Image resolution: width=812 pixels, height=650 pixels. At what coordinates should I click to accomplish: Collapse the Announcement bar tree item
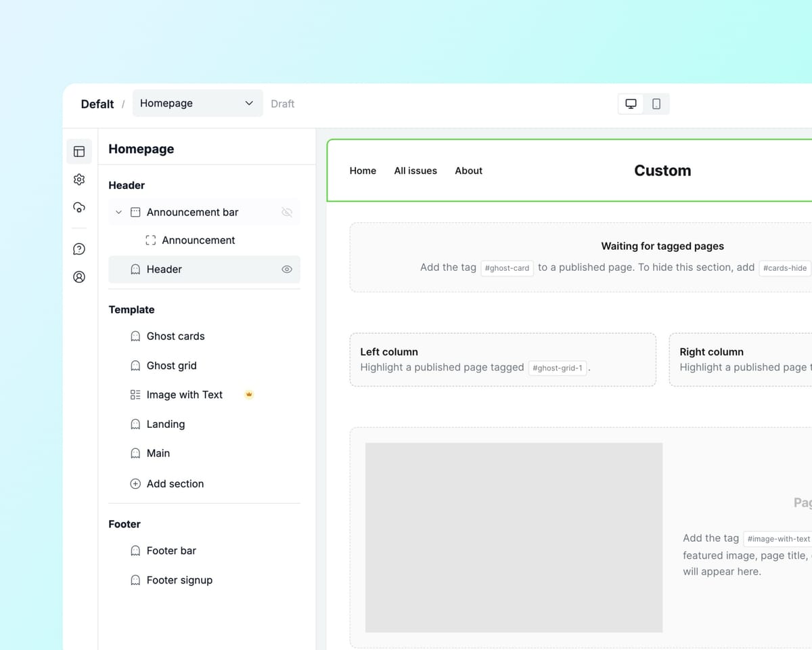pos(118,212)
